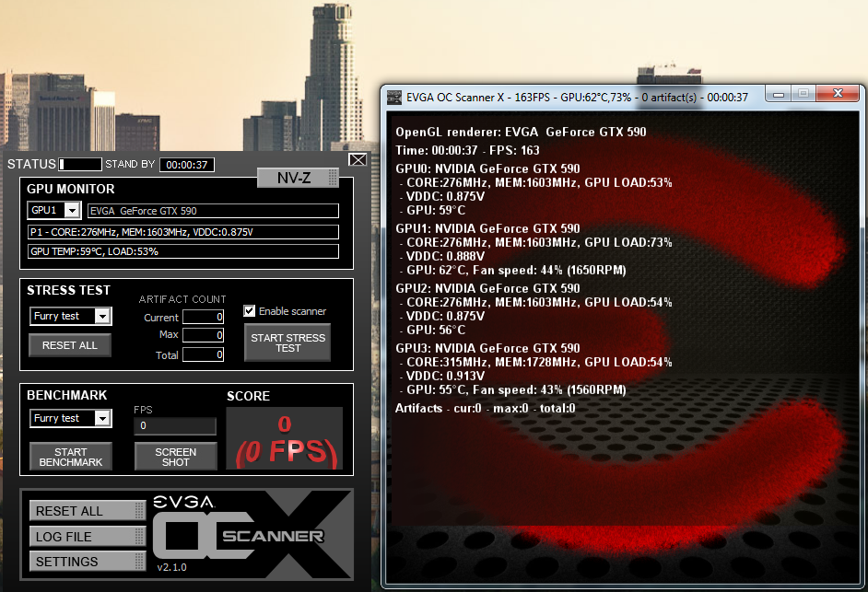
Task: Click the benchmark FPS field
Action: (x=175, y=426)
